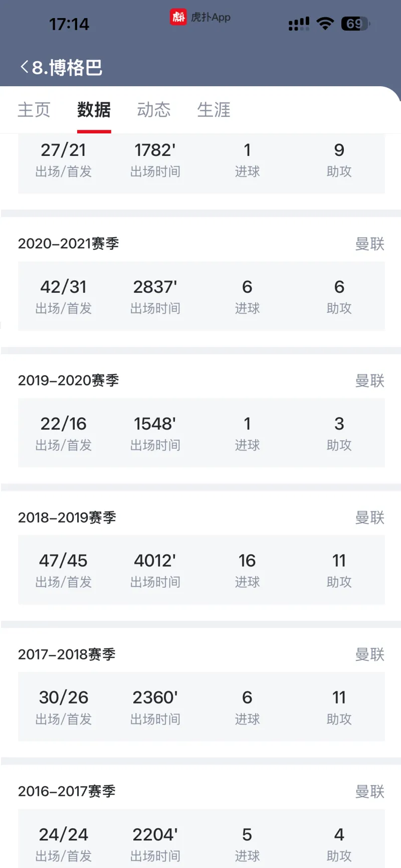This screenshot has width=401, height=868.
Task: Tap the 曼联 link for 2019-2020 season
Action: coord(369,381)
